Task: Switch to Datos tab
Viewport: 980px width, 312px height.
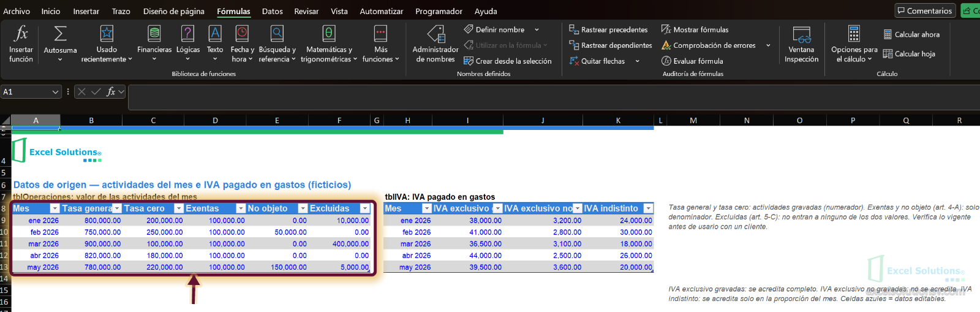Action: [273, 11]
